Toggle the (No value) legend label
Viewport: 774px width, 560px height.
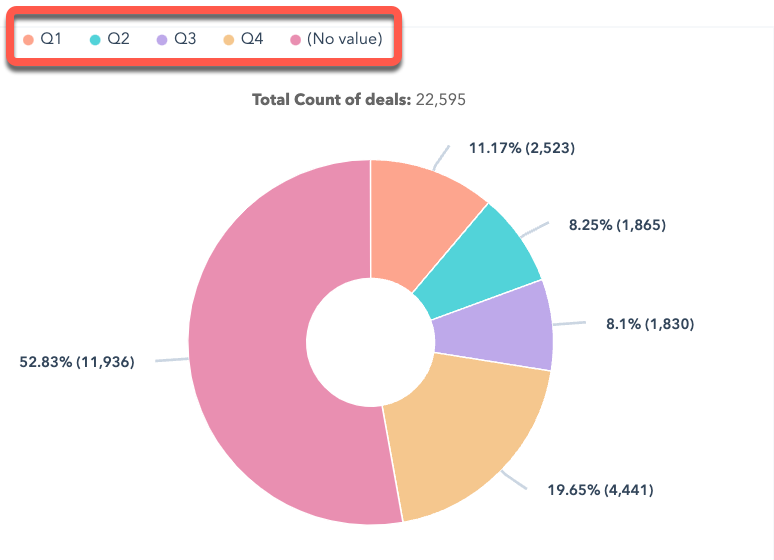point(344,39)
